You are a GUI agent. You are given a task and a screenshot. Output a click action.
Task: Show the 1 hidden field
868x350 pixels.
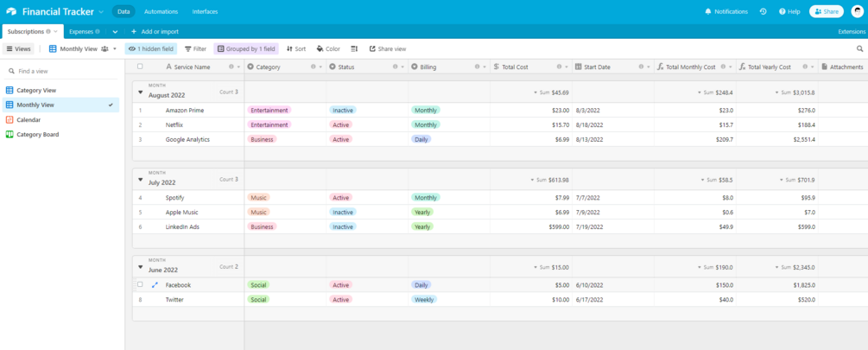150,48
